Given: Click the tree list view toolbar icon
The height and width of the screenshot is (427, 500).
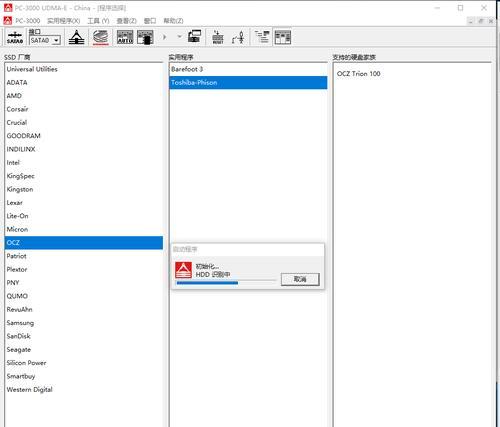Looking at the screenshot, I should 262,37.
